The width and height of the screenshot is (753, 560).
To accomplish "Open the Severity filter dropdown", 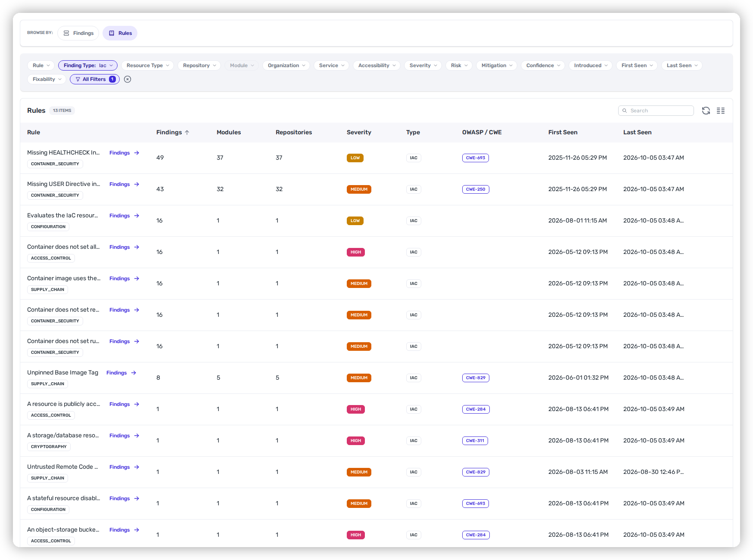I will 423,65.
